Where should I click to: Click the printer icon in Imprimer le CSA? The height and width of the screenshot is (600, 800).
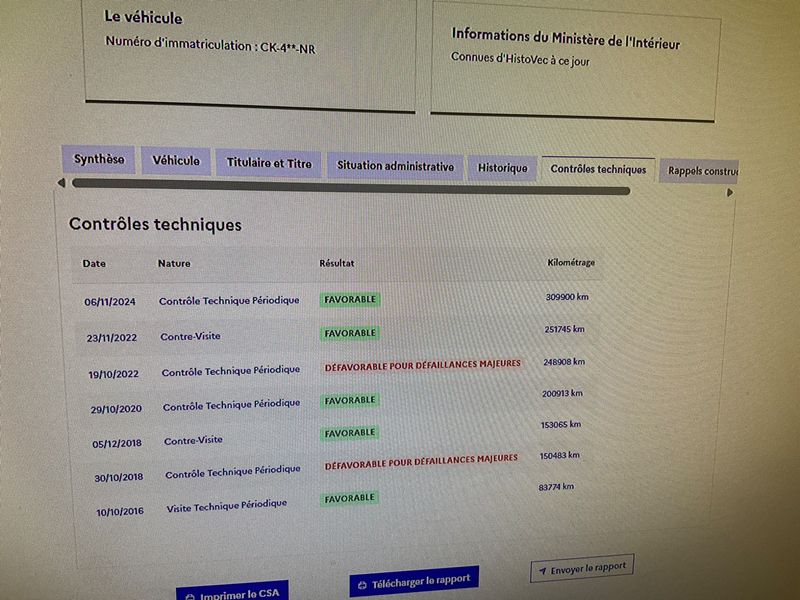190,596
